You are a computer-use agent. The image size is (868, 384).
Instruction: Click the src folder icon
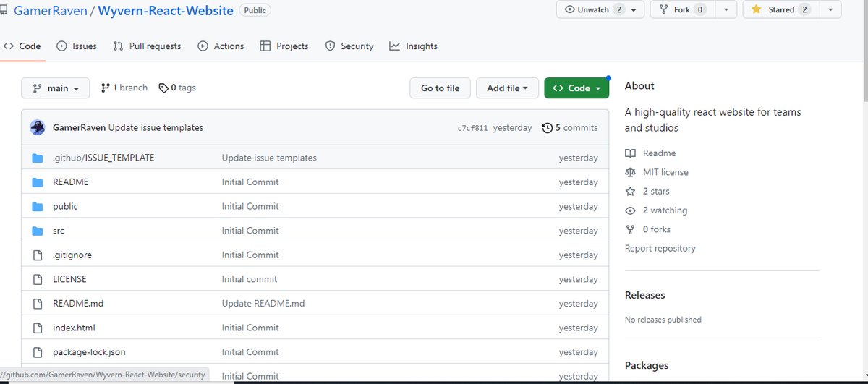[x=38, y=231]
